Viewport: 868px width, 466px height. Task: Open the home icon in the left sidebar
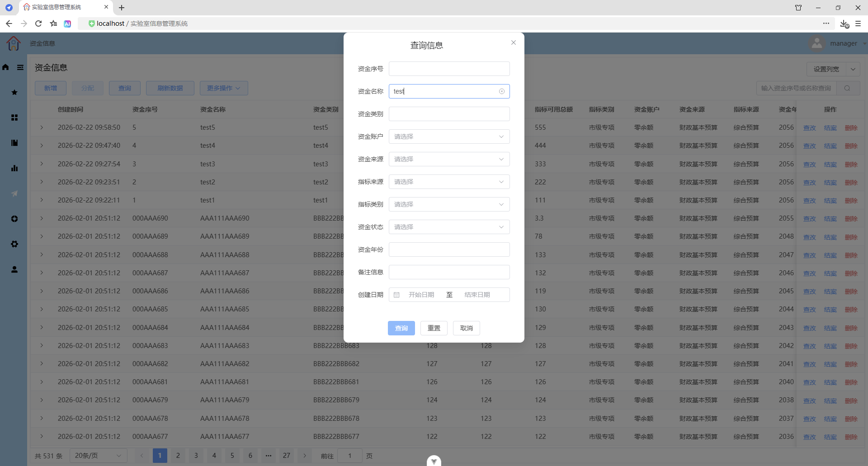[x=5, y=67]
